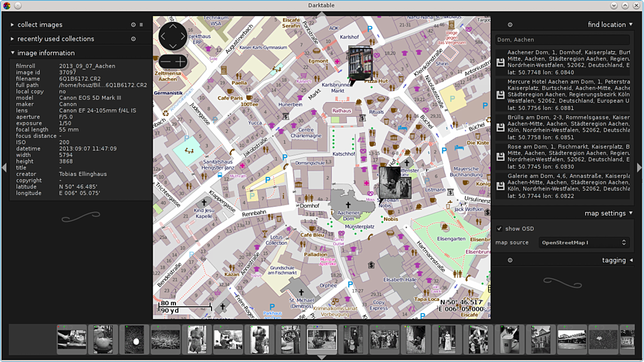Hide the left side panel arrow

coord(4,168)
